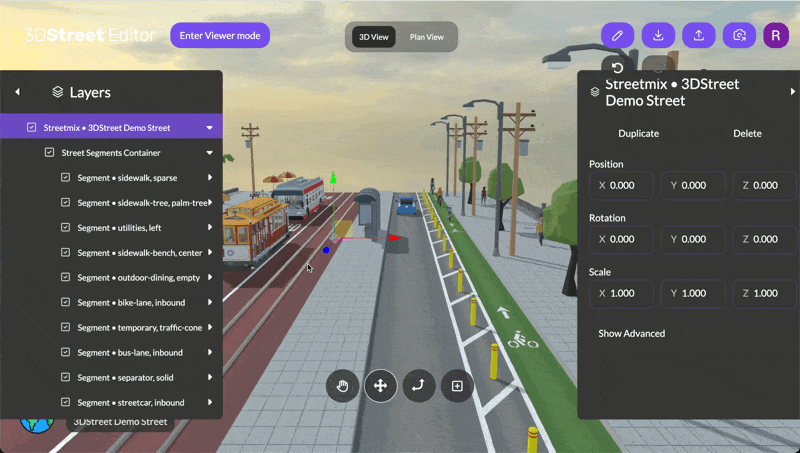Toggle visibility of Segment bike-lane, inbound

[66, 303]
